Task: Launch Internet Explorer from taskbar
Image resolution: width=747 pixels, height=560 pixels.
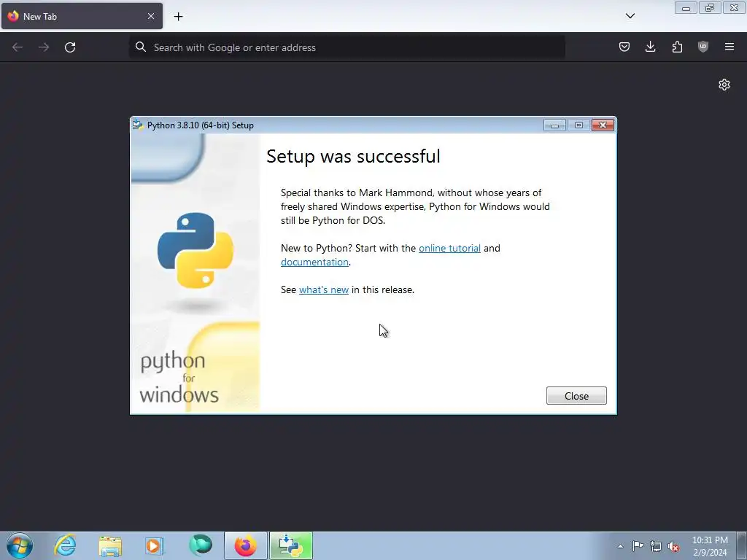Action: pyautogui.click(x=65, y=545)
